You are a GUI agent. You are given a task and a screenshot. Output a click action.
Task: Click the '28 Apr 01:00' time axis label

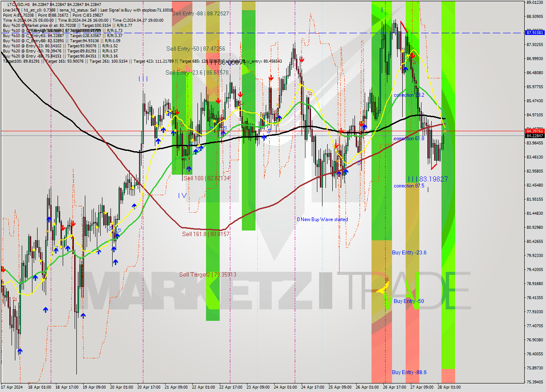pos(449,388)
